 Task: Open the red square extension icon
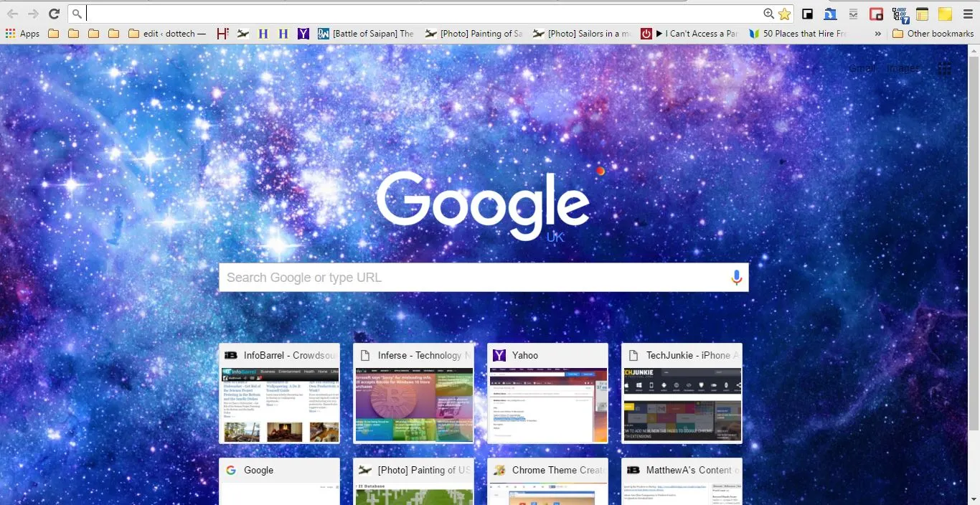pos(876,14)
